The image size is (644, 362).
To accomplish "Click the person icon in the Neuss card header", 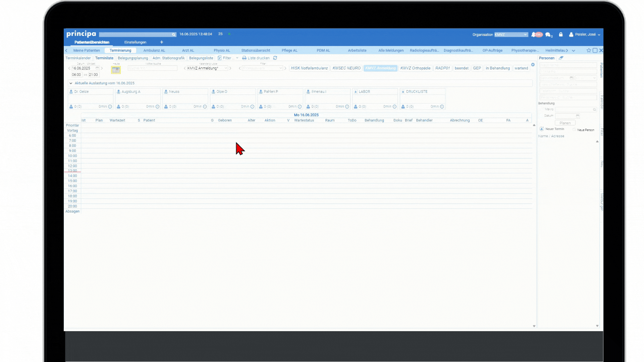I will click(x=166, y=92).
